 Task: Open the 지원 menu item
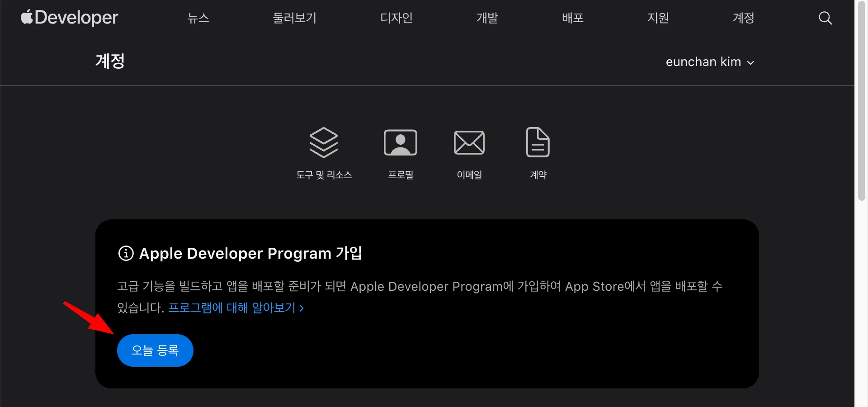pos(658,18)
